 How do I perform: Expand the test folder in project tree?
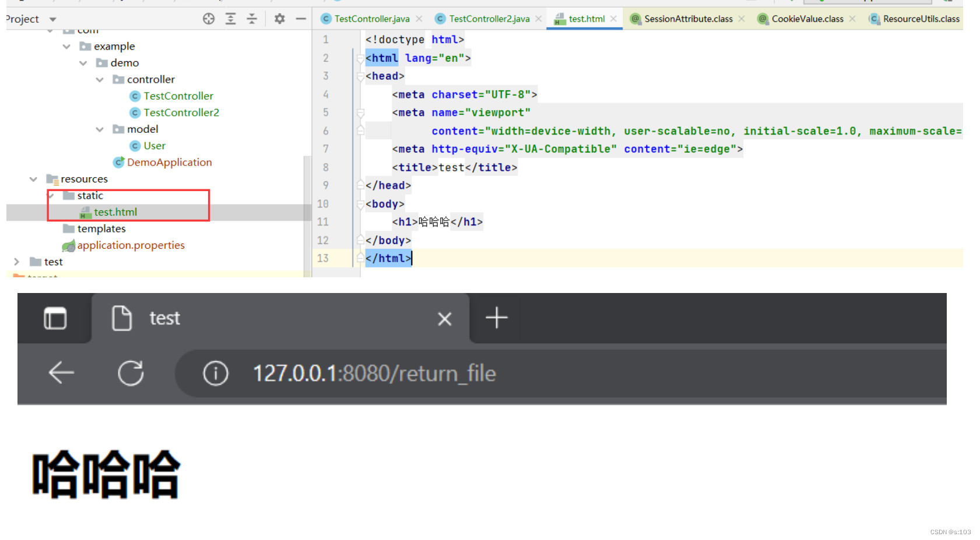16,262
